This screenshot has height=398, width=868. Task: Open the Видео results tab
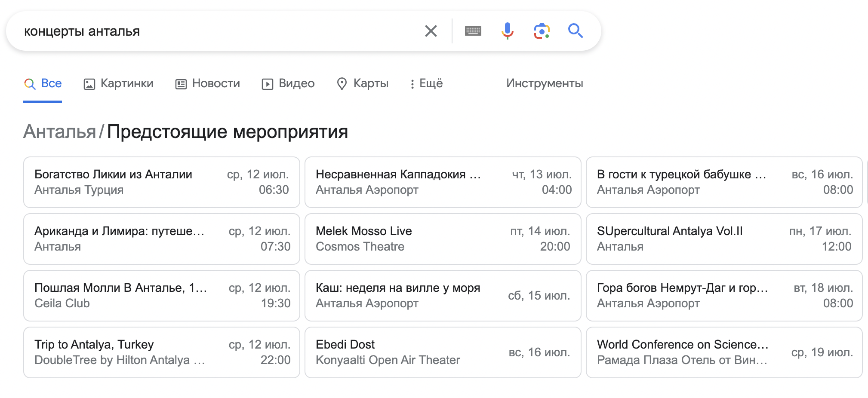click(x=288, y=83)
